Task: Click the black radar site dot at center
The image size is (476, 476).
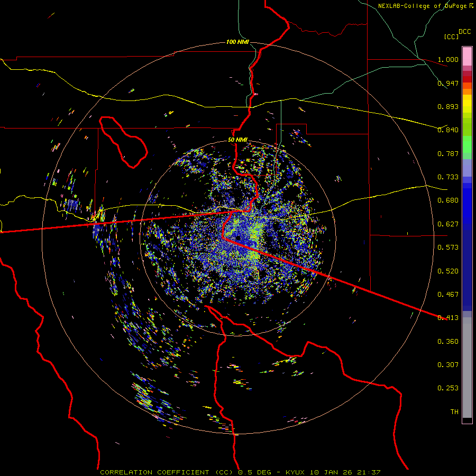Action: click(x=238, y=239)
